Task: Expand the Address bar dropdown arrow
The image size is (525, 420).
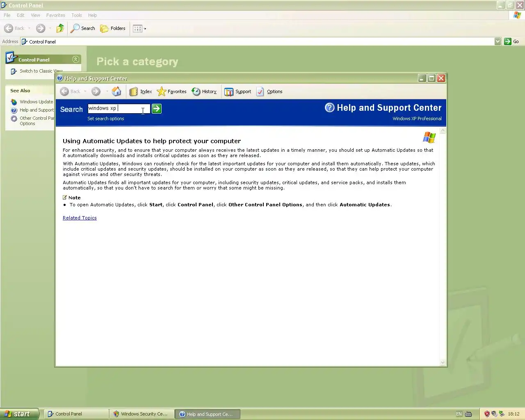Action: (498, 41)
